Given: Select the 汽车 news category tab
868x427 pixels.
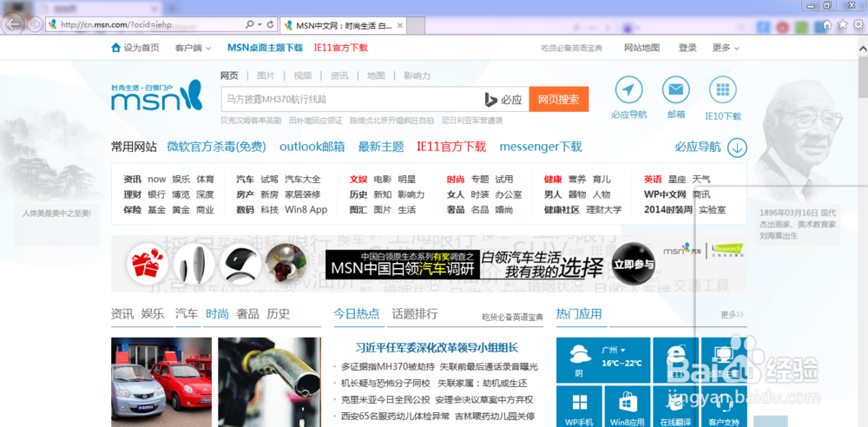Looking at the screenshot, I should 186,314.
